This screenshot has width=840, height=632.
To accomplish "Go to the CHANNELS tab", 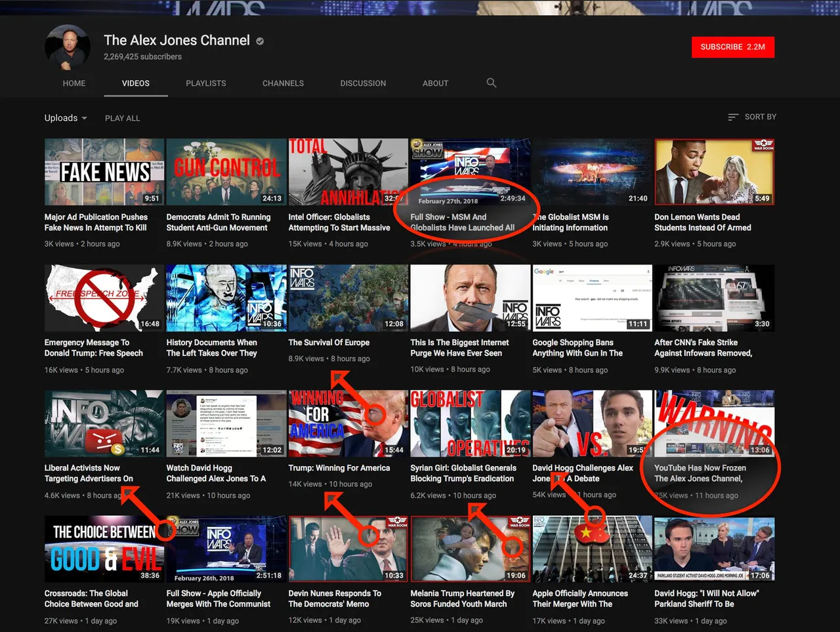I will (x=283, y=83).
